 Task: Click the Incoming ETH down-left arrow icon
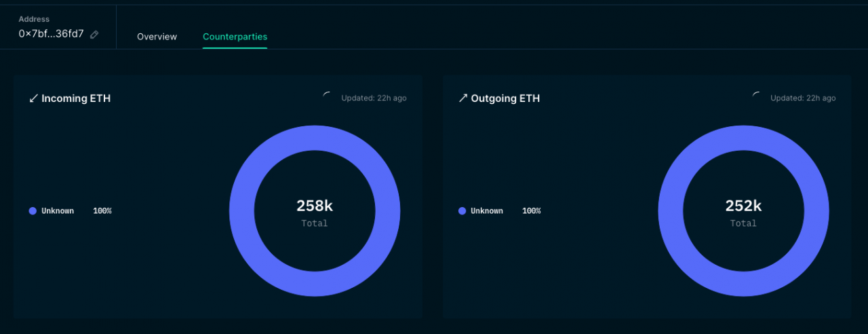click(33, 98)
